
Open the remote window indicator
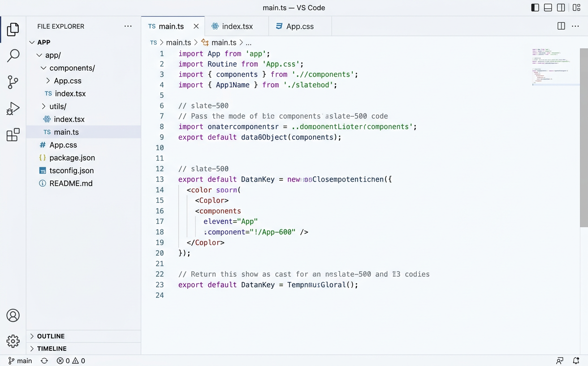tap(560, 361)
